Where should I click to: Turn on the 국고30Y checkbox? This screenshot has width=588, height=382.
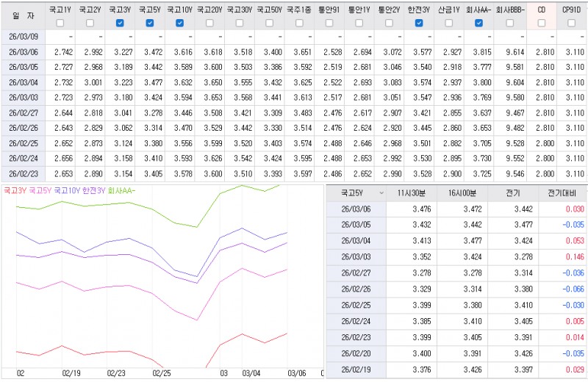tap(240, 23)
